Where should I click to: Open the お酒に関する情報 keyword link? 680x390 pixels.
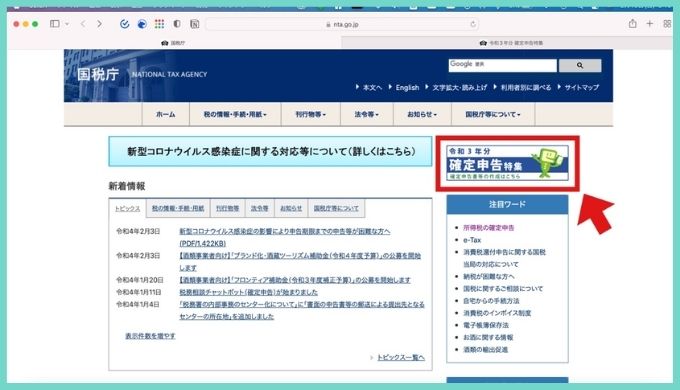point(488,337)
